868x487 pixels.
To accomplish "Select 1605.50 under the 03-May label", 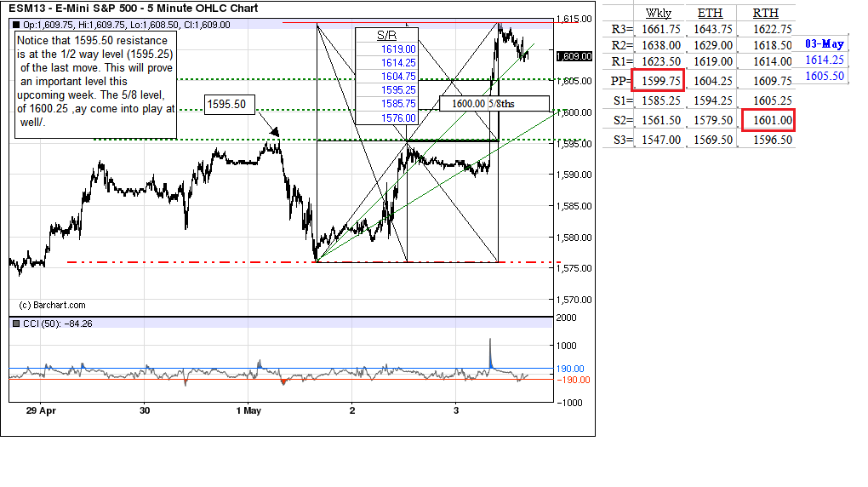I will pos(825,76).
